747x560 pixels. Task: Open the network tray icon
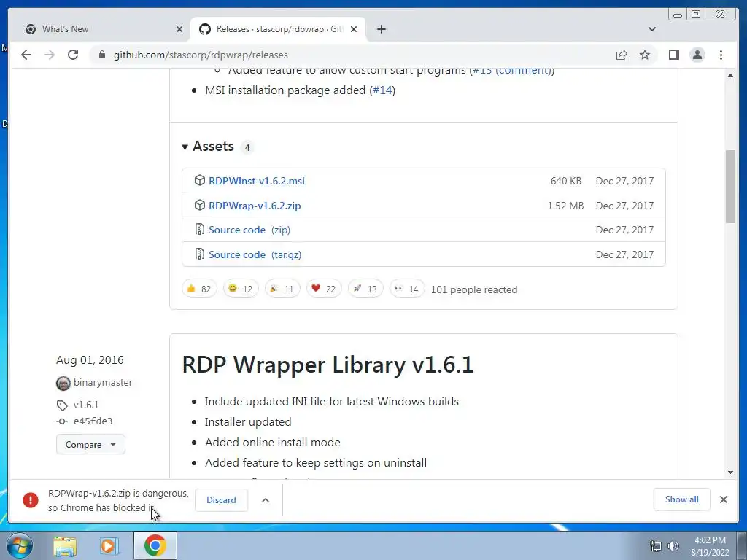pyautogui.click(x=656, y=546)
